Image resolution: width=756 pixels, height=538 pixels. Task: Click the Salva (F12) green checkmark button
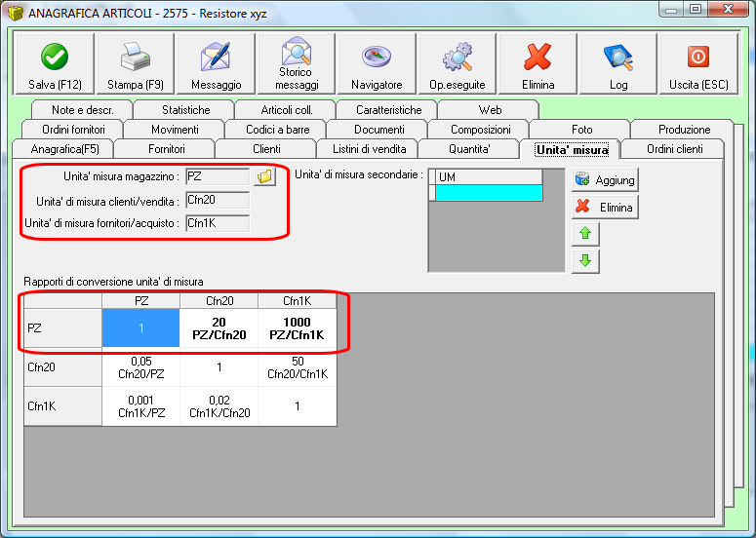pyautogui.click(x=55, y=63)
